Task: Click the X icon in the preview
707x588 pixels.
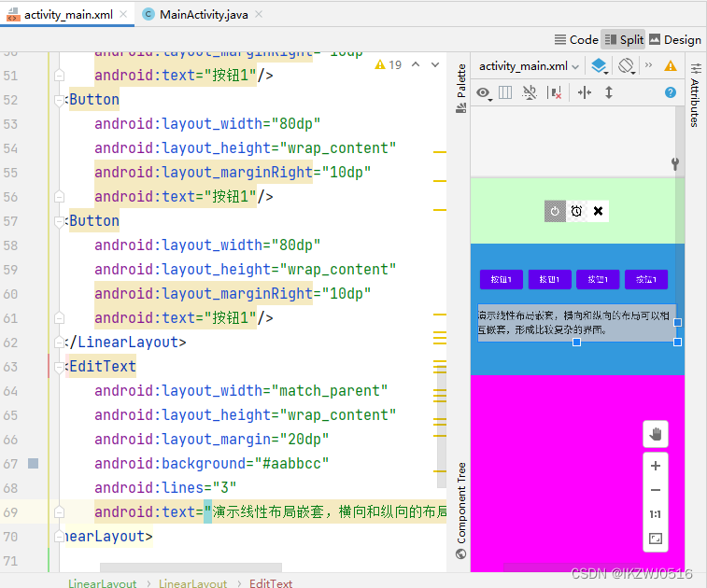Action: [x=598, y=211]
